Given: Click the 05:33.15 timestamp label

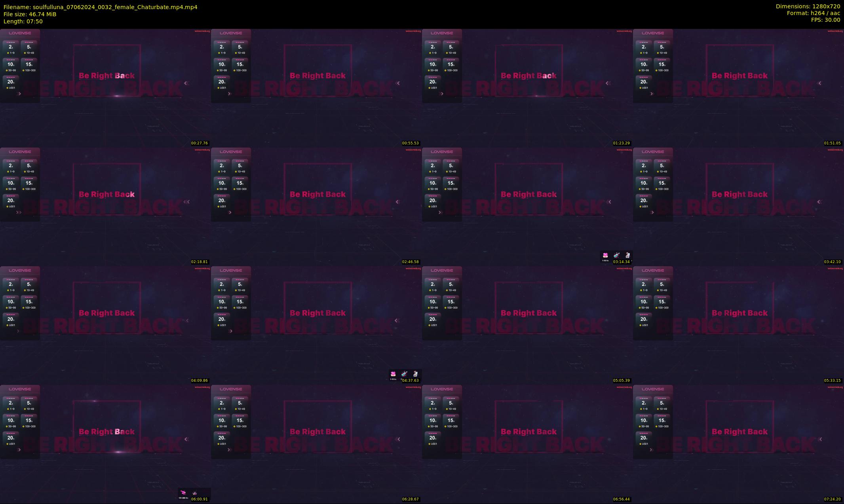Looking at the screenshot, I should [833, 381].
